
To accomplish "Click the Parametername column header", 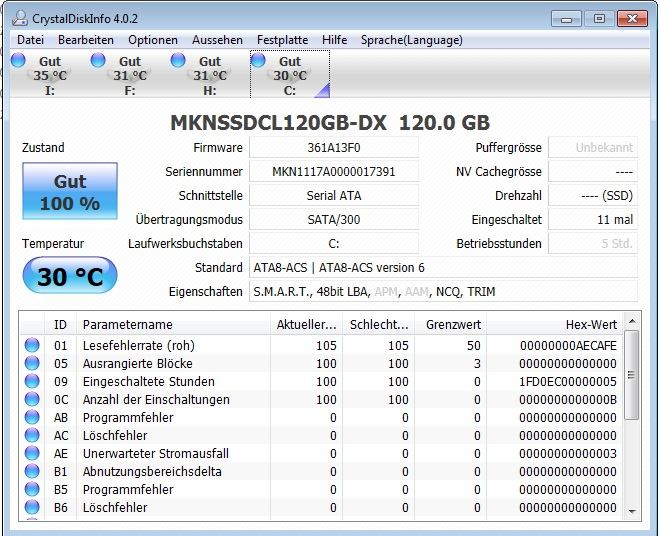I will (x=173, y=325).
